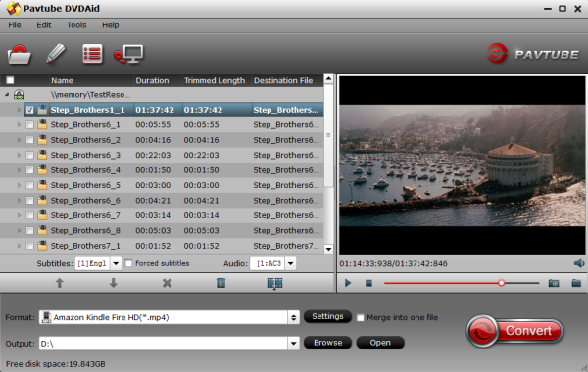The width and height of the screenshot is (588, 372).
Task: Click the Pavtube logo
Action: pyautogui.click(x=533, y=54)
